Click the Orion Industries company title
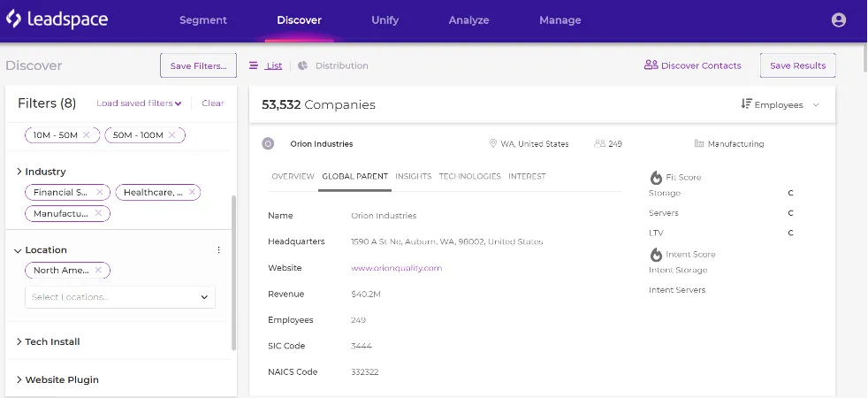 (322, 144)
